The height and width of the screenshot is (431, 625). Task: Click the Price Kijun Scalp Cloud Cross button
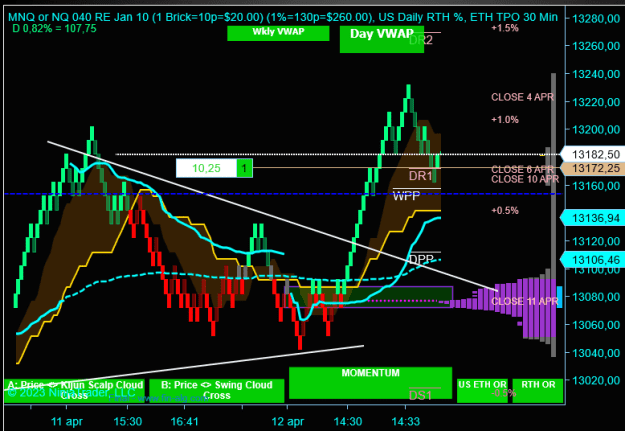tap(74, 391)
